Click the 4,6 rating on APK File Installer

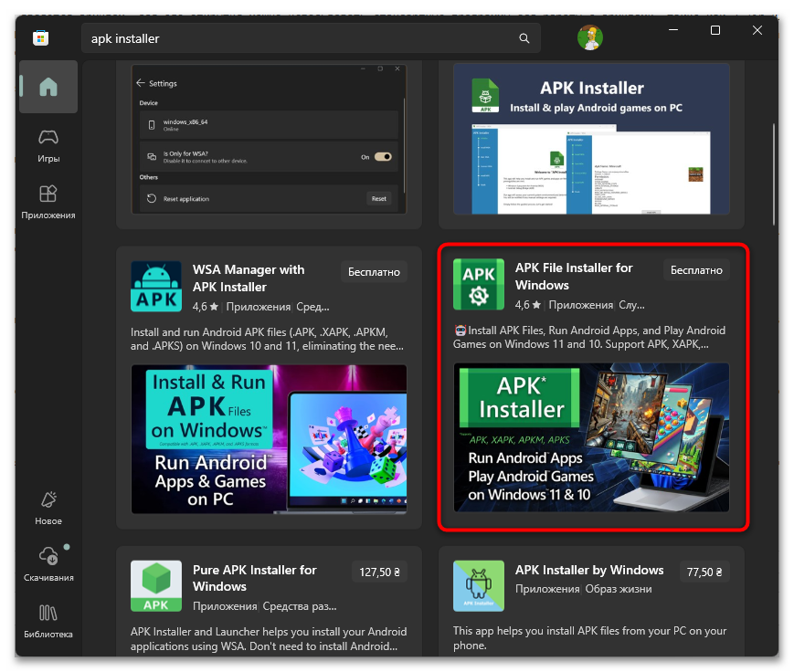click(528, 305)
